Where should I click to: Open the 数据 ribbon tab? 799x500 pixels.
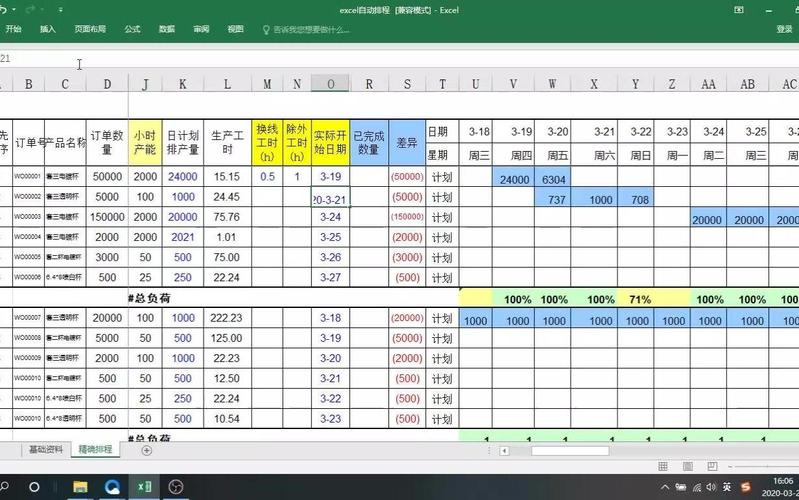click(x=167, y=29)
